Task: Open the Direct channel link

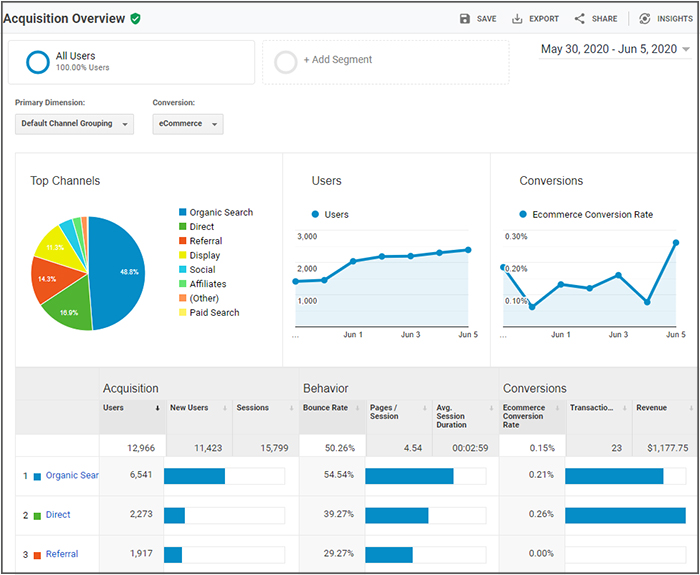Action: pos(58,515)
